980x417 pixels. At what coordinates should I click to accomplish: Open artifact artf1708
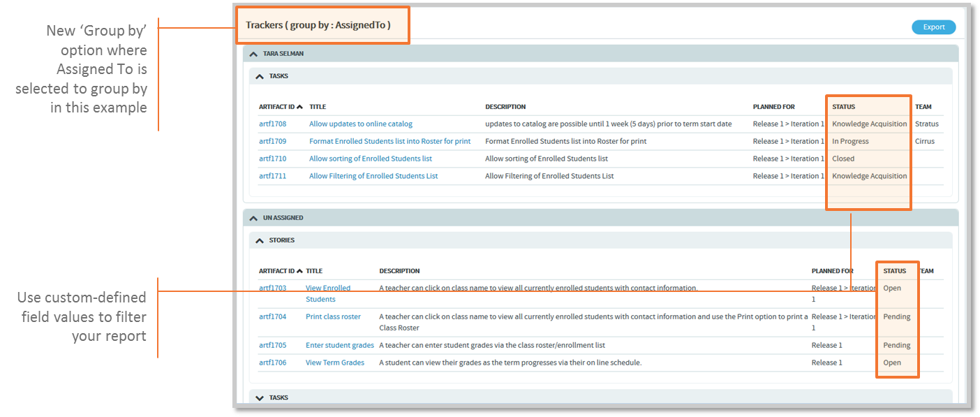tap(272, 124)
